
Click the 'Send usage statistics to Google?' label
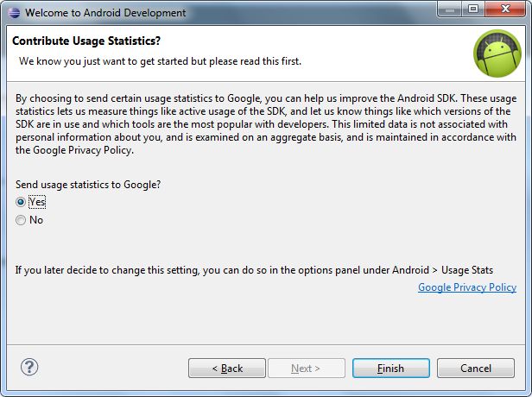point(89,184)
